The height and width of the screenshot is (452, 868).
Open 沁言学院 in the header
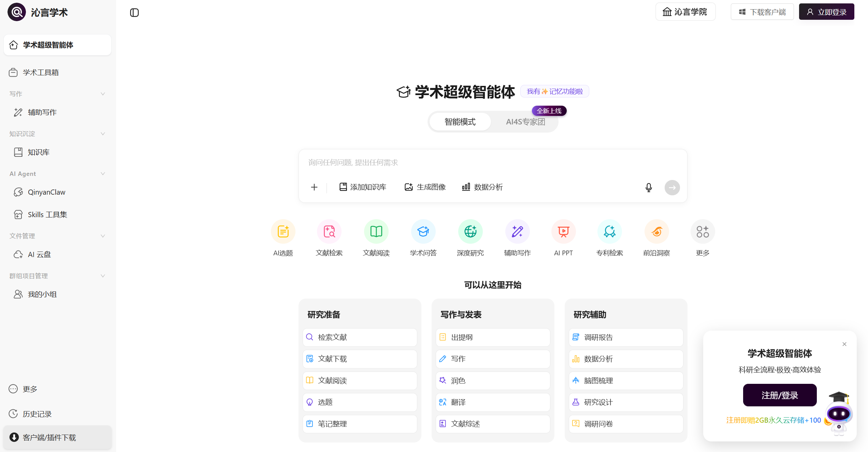(685, 12)
